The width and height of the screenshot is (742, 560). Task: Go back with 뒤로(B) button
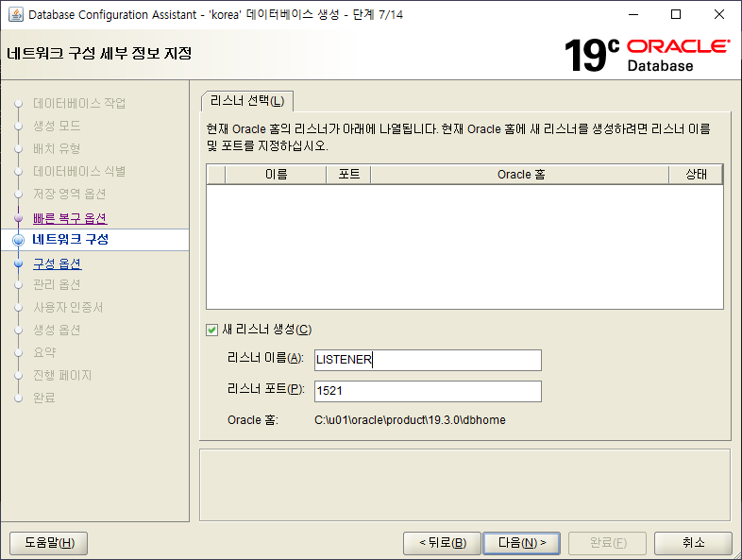pyautogui.click(x=443, y=543)
